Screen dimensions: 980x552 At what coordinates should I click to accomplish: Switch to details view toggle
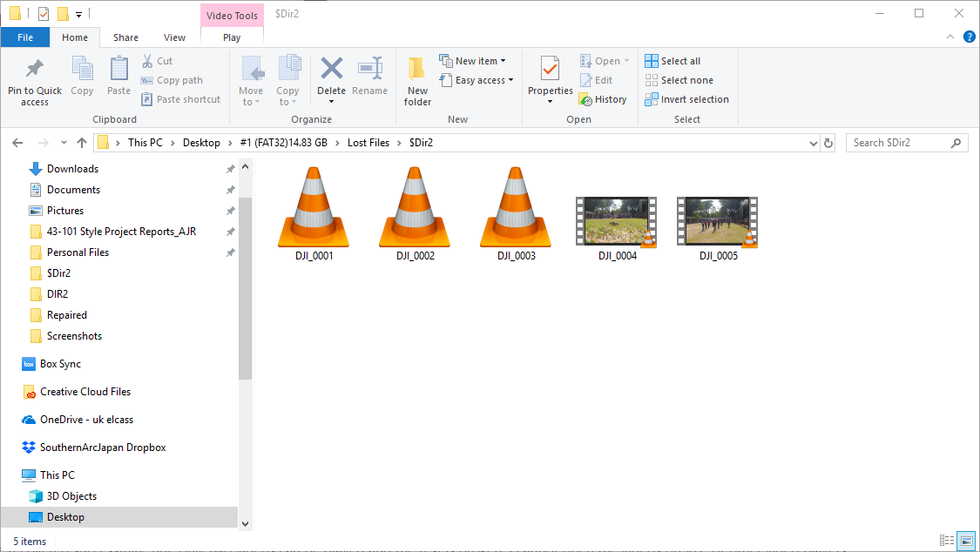[x=947, y=541]
